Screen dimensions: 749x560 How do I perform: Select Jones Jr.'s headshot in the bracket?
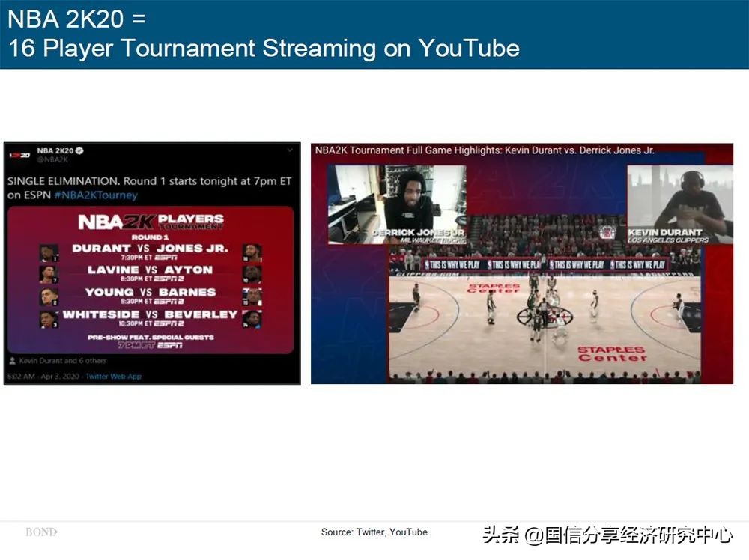tap(252, 252)
